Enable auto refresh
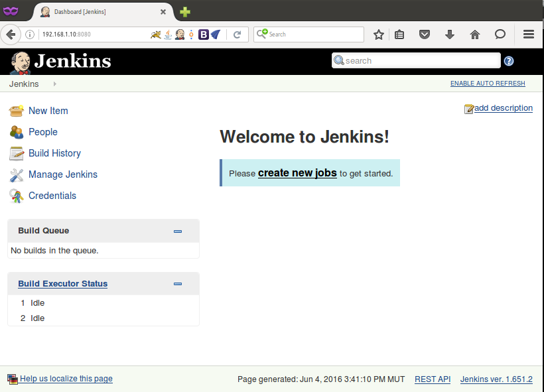This screenshot has width=544, height=392. [488, 84]
